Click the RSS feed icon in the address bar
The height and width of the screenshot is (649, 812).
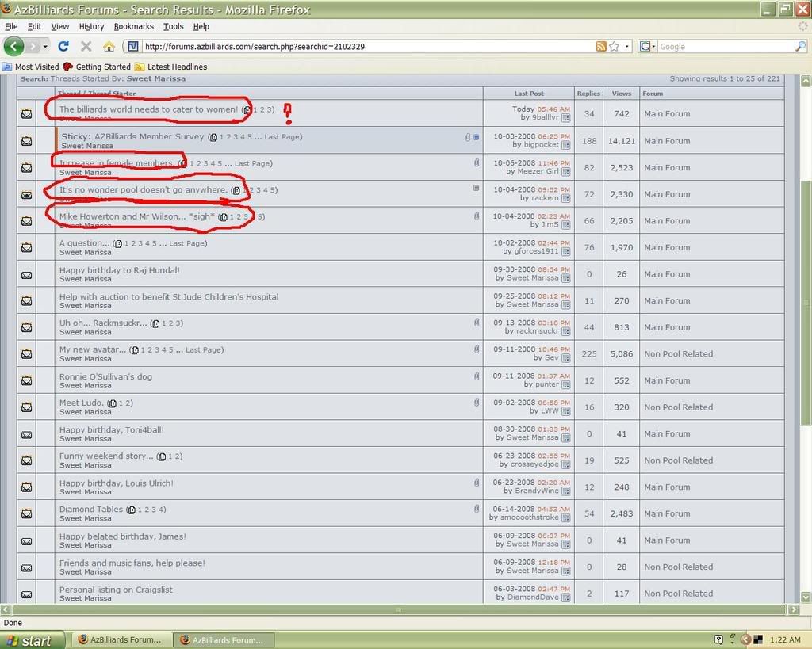[x=601, y=46]
